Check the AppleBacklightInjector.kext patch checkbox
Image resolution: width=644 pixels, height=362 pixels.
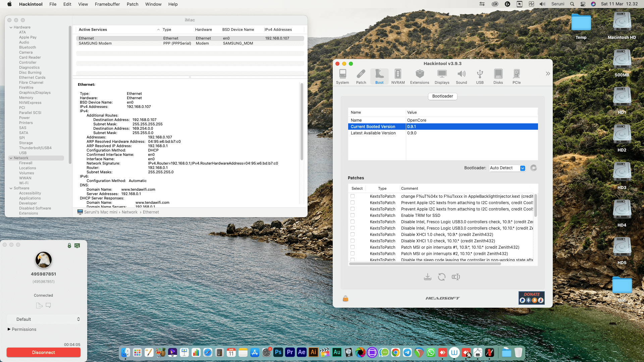point(353,196)
